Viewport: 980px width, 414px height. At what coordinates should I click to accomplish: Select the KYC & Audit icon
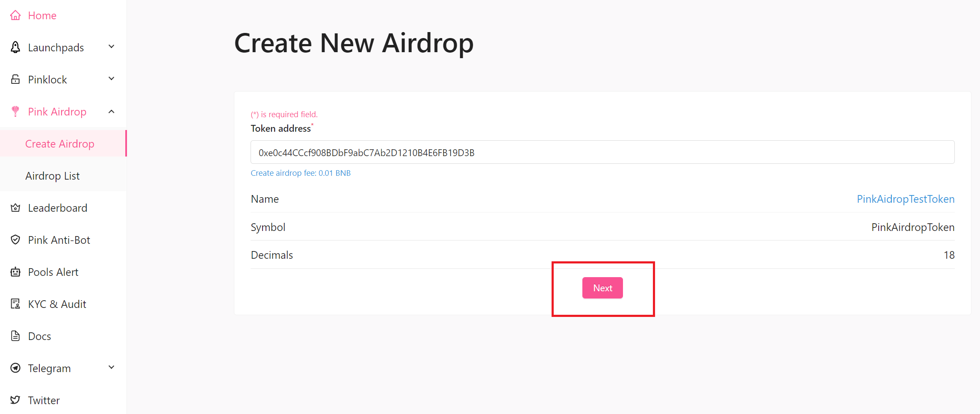tap(15, 304)
